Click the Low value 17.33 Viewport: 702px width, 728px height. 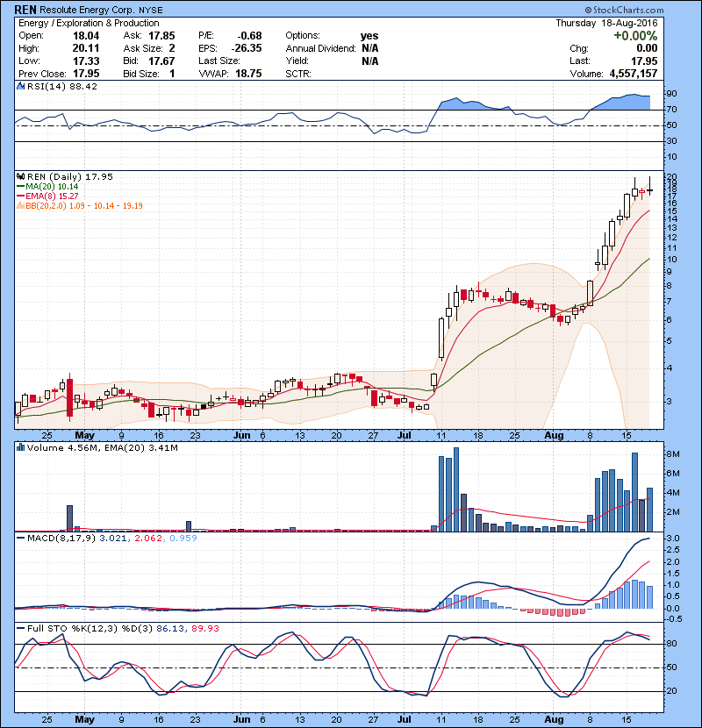(x=86, y=61)
